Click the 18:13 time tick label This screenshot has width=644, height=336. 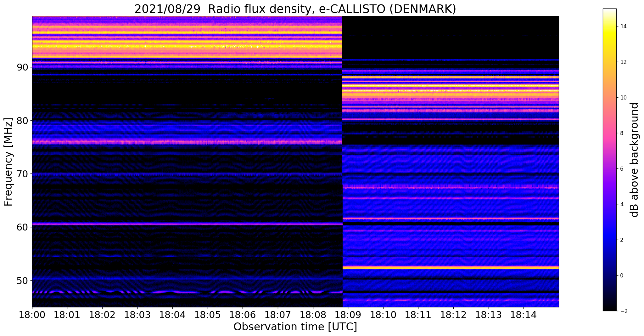[x=489, y=315]
